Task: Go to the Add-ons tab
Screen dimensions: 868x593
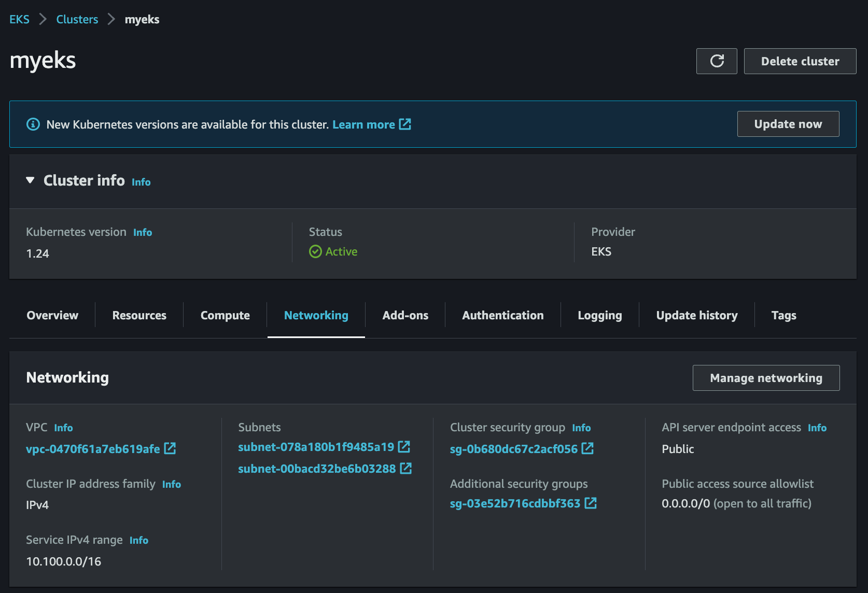Action: coord(405,315)
